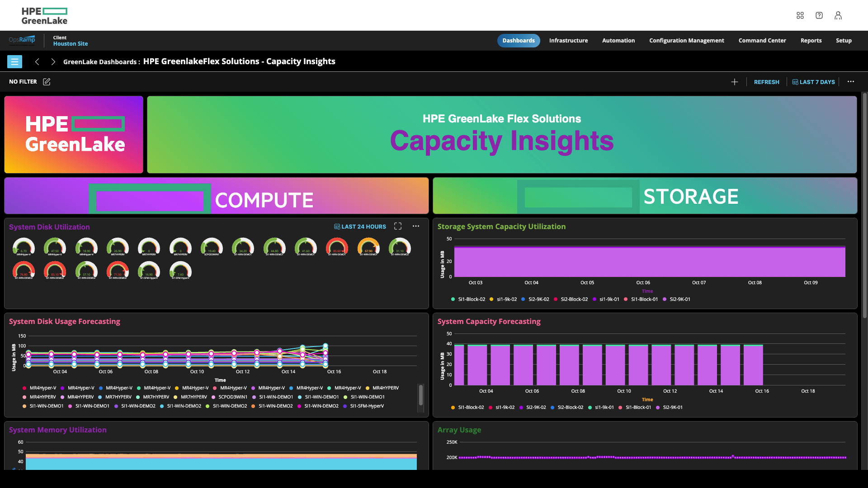
Task: Select the disk gauge showing 47.50
Action: [55, 247]
